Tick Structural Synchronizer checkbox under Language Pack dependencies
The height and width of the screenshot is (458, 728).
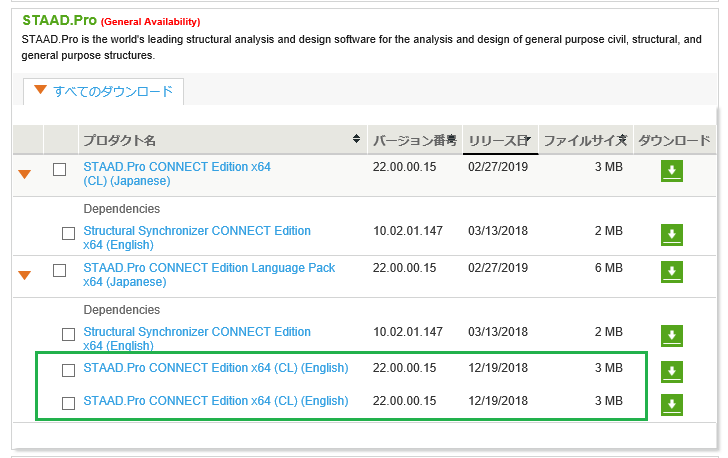point(68,334)
